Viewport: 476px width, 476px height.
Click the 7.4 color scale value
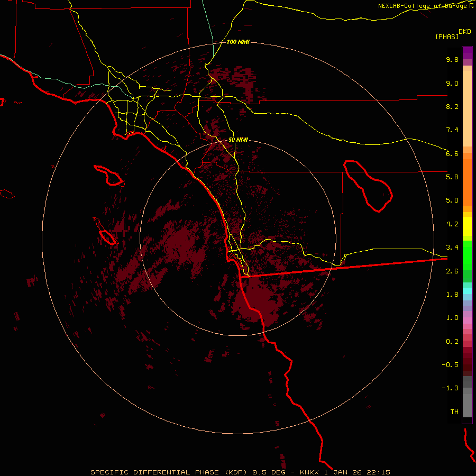pyautogui.click(x=452, y=130)
